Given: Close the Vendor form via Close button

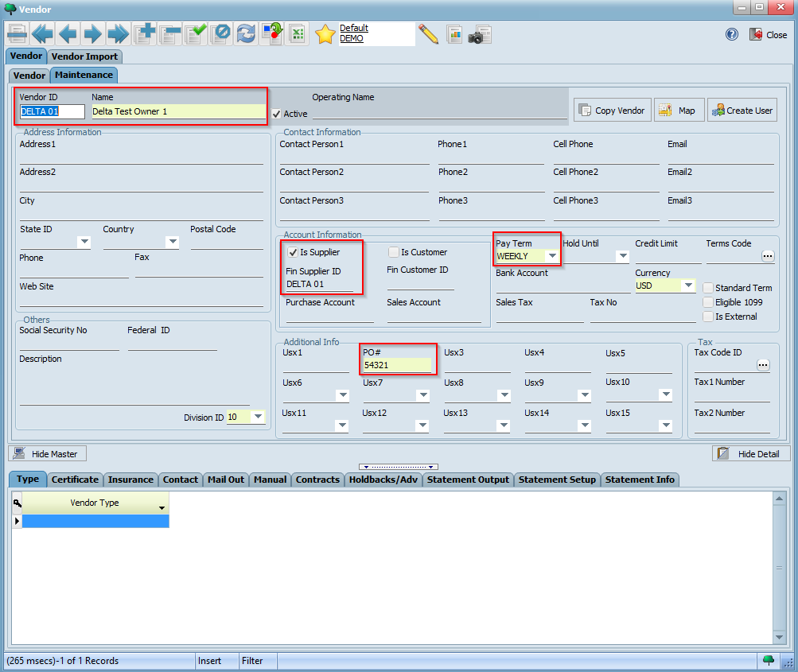Looking at the screenshot, I should coord(769,34).
